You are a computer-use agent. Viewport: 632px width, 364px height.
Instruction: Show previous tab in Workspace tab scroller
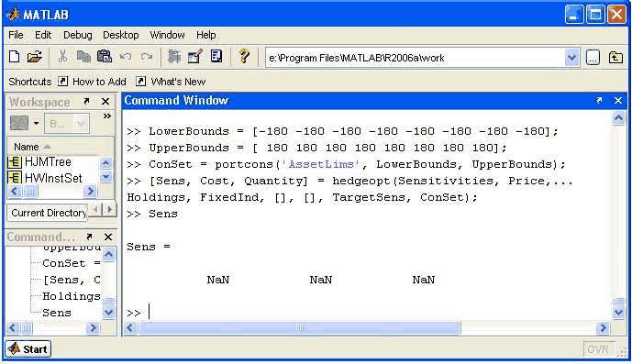[95, 210]
